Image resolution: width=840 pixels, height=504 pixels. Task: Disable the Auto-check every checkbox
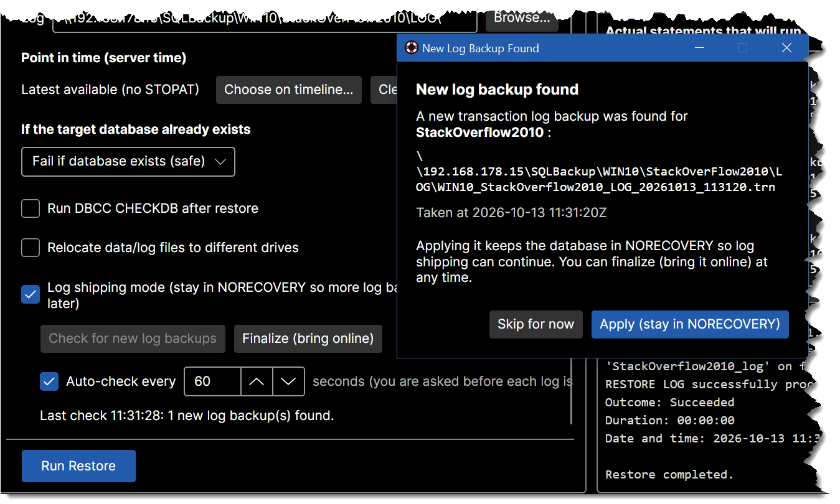pos(49,381)
